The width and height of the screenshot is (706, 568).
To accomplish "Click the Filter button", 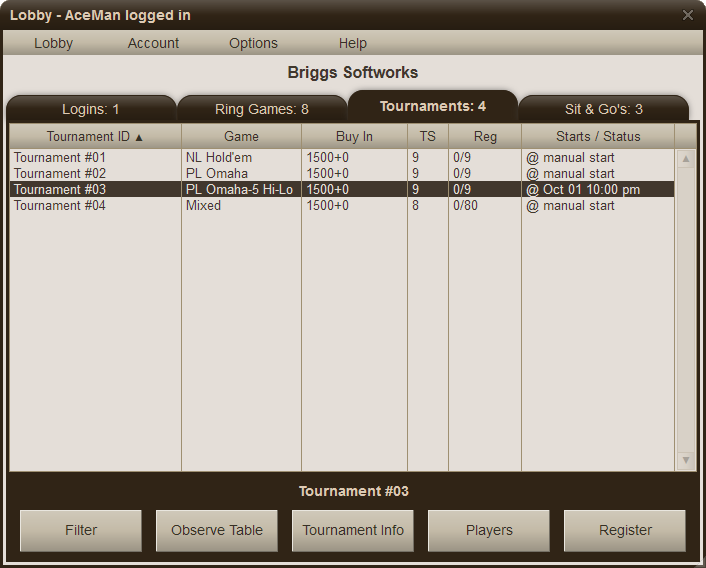I will point(81,530).
